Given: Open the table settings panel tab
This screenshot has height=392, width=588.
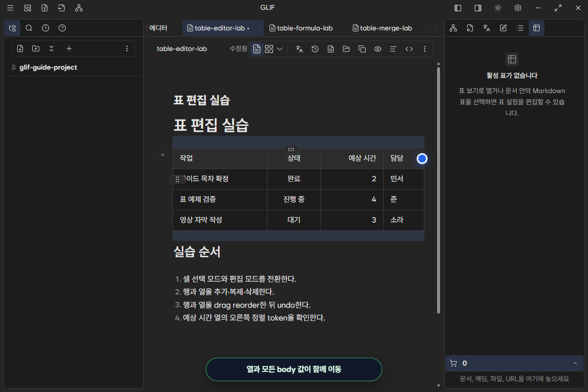Looking at the screenshot, I should 537,28.
